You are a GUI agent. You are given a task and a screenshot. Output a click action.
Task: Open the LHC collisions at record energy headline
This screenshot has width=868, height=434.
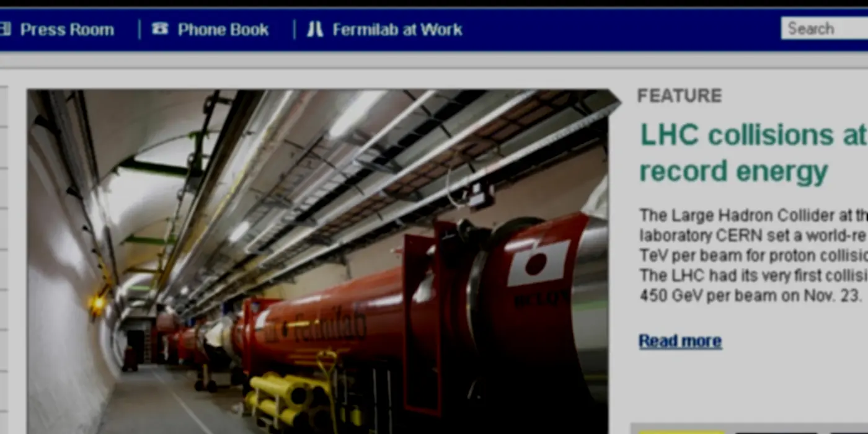click(753, 153)
